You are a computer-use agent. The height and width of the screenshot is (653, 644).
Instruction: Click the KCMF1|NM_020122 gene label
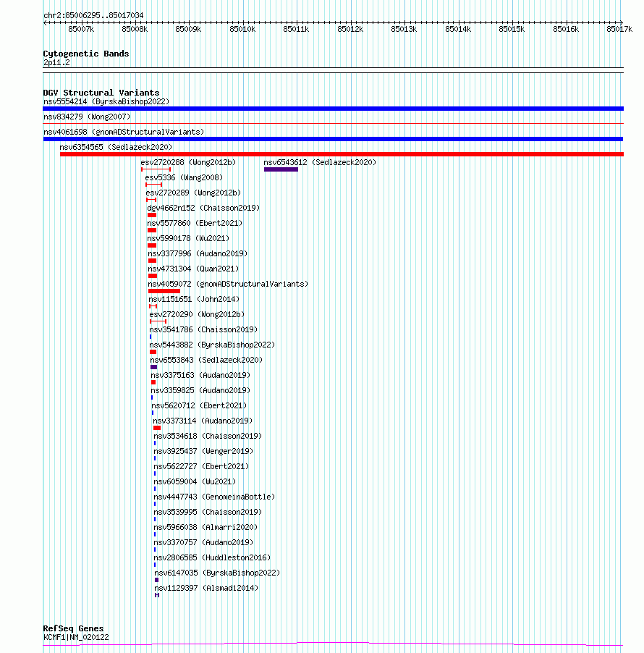(x=76, y=637)
